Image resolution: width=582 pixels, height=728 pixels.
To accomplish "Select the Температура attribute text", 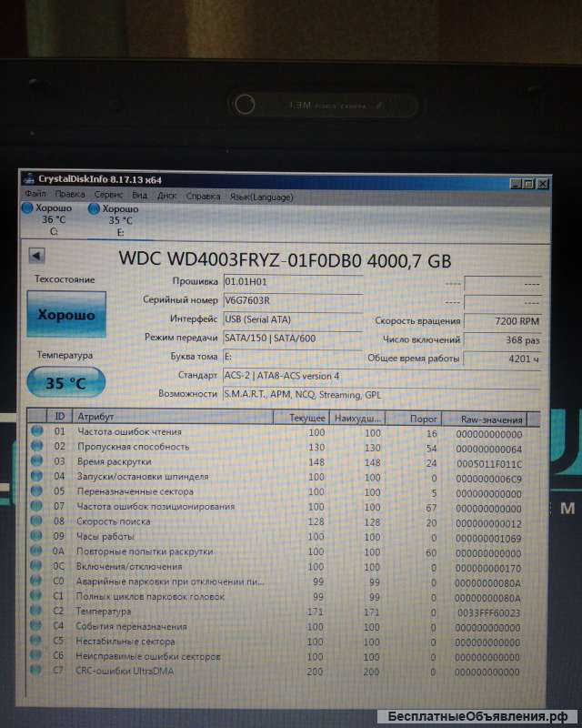I will point(104,611).
